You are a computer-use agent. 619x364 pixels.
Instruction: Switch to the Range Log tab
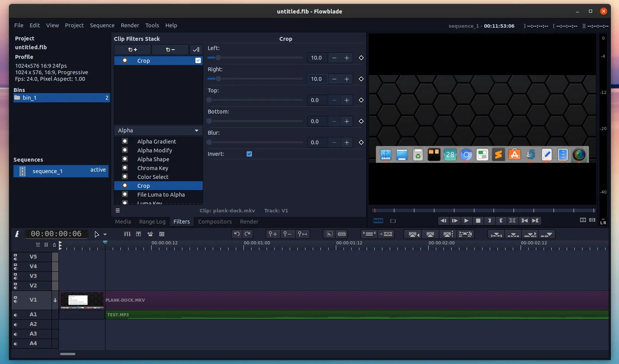click(152, 222)
